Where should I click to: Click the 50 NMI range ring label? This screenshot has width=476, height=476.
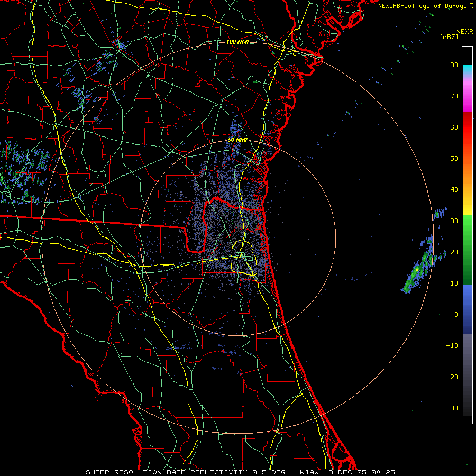237,140
